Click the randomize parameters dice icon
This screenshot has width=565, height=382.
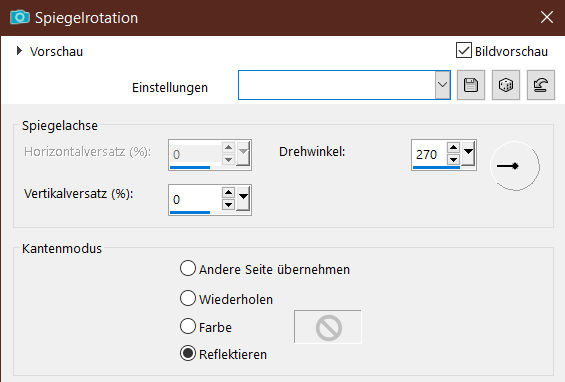(x=506, y=85)
